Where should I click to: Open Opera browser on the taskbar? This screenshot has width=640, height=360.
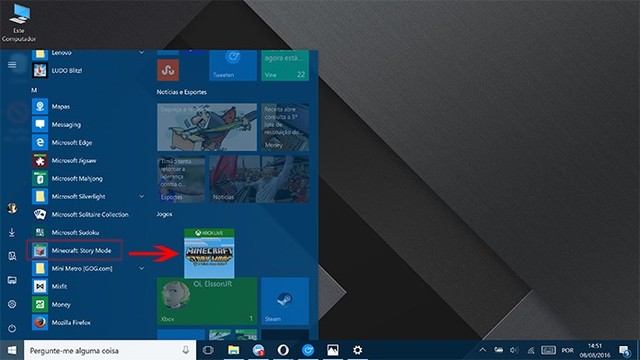click(x=283, y=350)
